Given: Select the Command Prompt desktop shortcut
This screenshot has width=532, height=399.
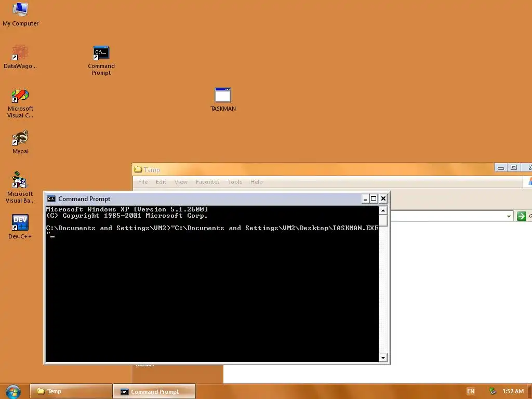Looking at the screenshot, I should (x=101, y=60).
